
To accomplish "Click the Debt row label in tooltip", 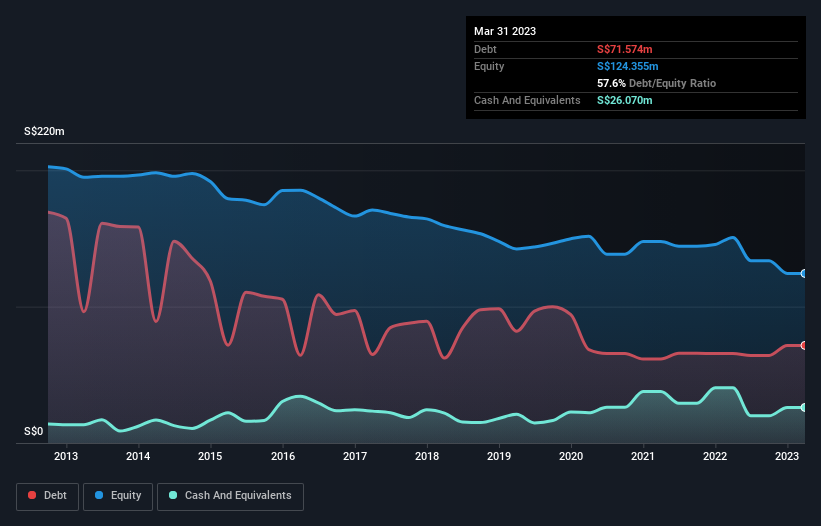I will (x=485, y=49).
